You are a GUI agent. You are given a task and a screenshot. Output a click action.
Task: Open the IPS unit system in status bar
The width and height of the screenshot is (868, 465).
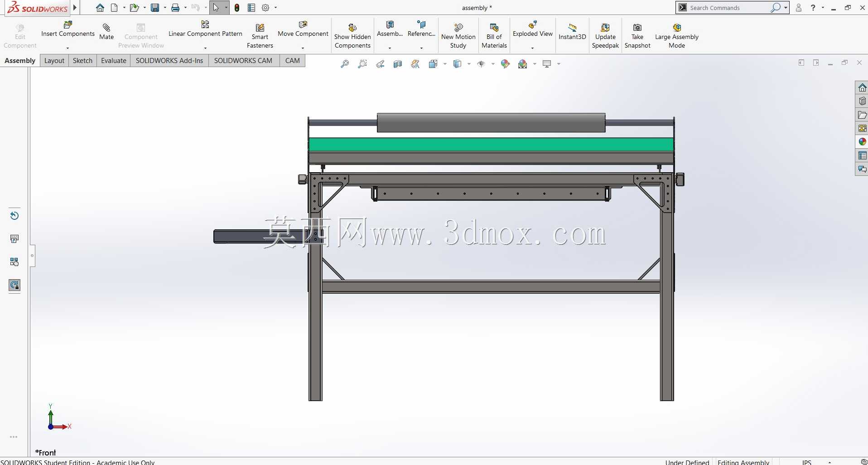tap(807, 462)
